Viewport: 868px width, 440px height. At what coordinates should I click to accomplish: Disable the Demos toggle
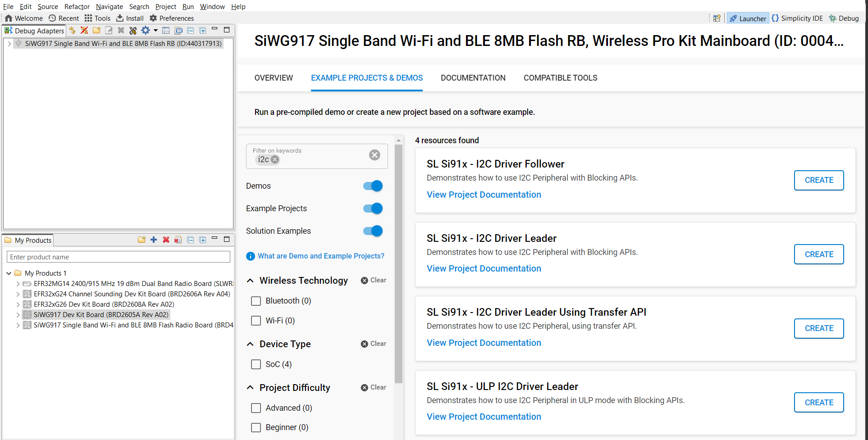372,186
